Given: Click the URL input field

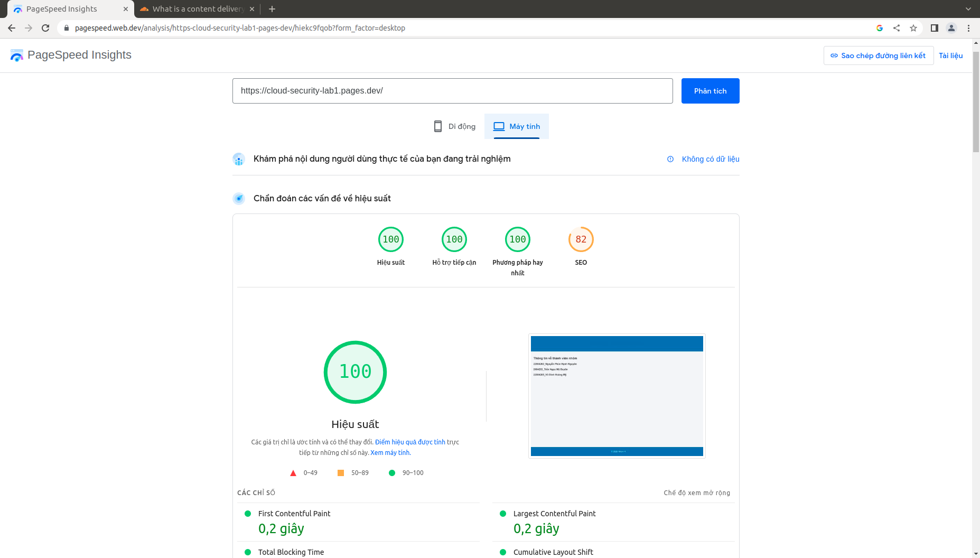Looking at the screenshot, I should pyautogui.click(x=452, y=91).
